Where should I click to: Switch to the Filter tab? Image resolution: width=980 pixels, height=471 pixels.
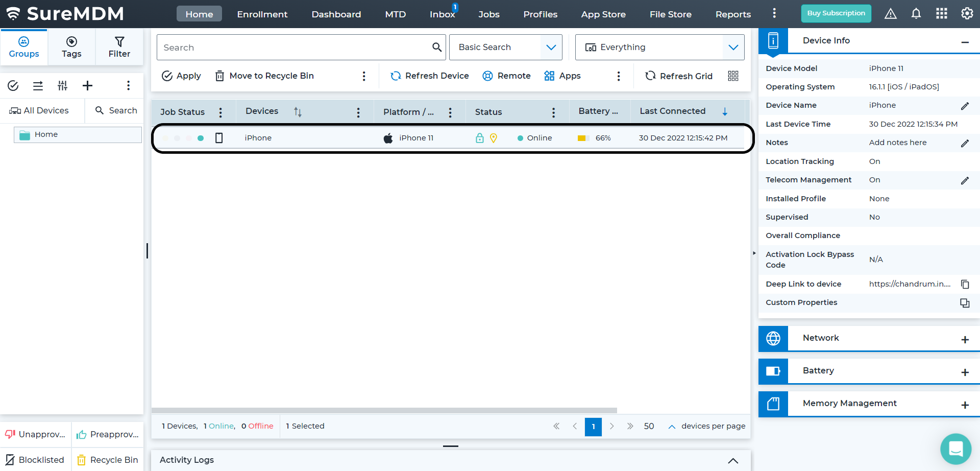tap(119, 47)
